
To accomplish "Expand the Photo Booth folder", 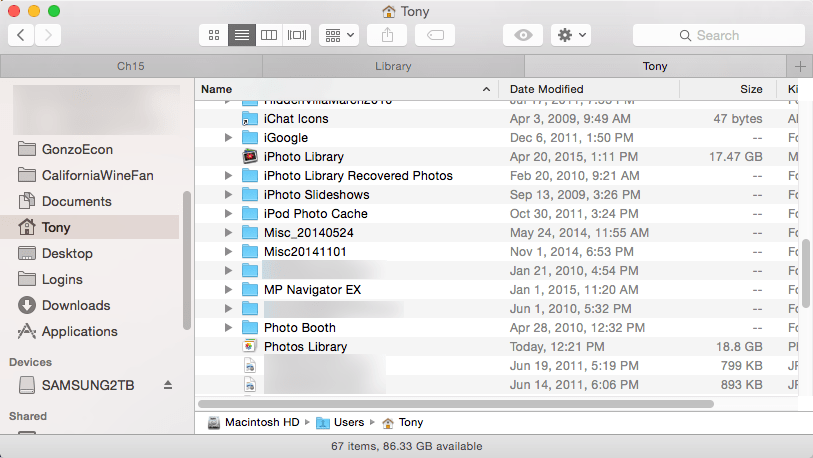I will pyautogui.click(x=228, y=327).
